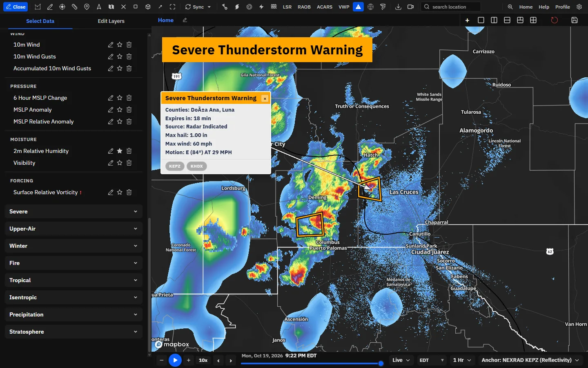The image size is (588, 368).
Task: Star the Accumulated 10m Wind Gusts layer
Action: pyautogui.click(x=120, y=68)
